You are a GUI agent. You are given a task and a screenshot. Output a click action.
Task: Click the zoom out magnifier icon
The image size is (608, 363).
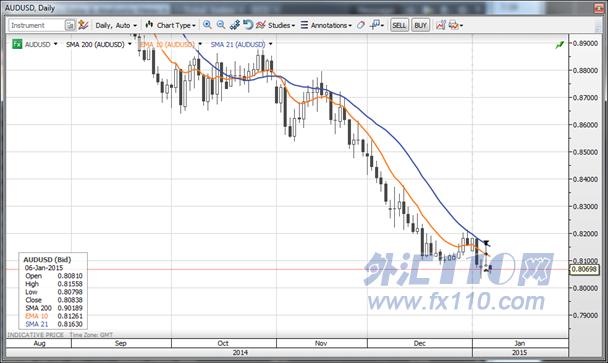point(221,25)
